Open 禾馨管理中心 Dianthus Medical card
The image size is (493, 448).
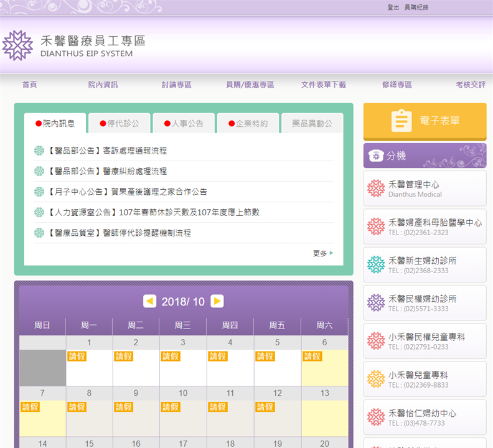(x=425, y=189)
